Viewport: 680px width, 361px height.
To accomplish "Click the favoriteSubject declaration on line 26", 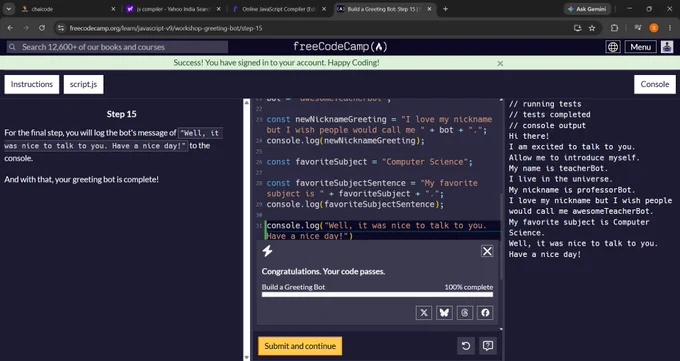I will pyautogui.click(x=369, y=162).
